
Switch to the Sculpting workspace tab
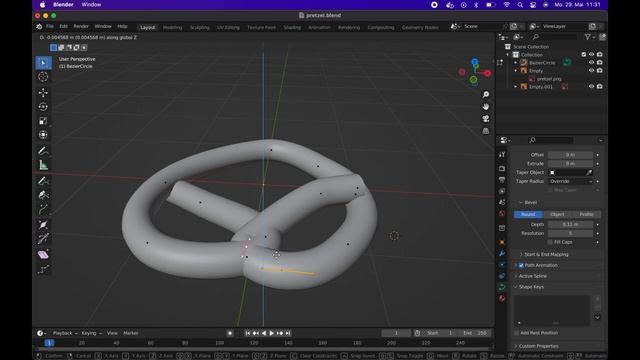point(200,27)
